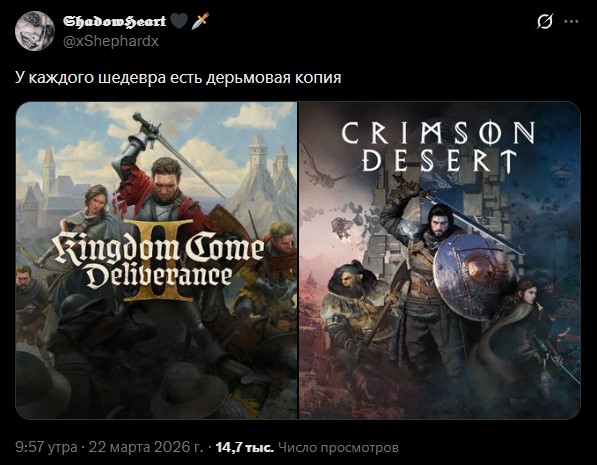Viewport: 597px width, 465px height.
Task: Click the tweet text about шедевра
Action: point(178,77)
